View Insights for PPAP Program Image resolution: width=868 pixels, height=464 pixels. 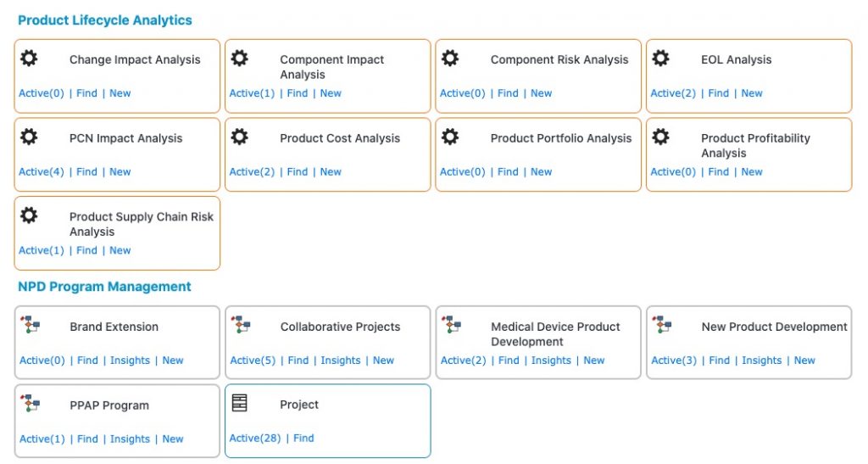[130, 439]
